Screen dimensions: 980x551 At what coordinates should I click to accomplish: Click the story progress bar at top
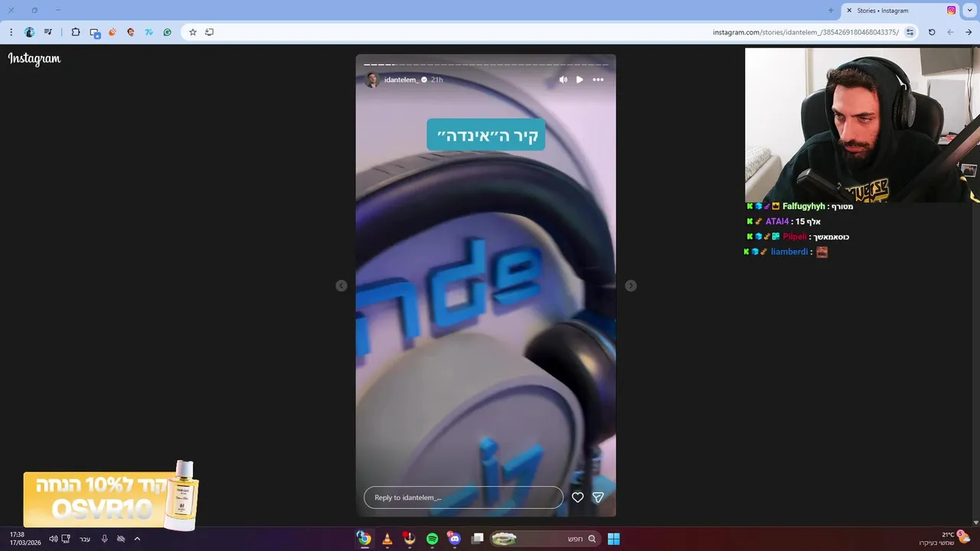coord(486,64)
